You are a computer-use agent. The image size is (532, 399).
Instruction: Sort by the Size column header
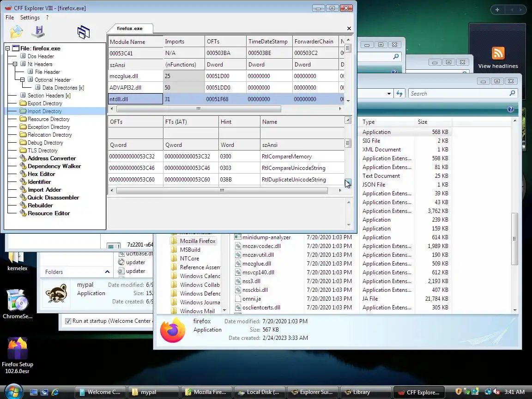(x=433, y=122)
